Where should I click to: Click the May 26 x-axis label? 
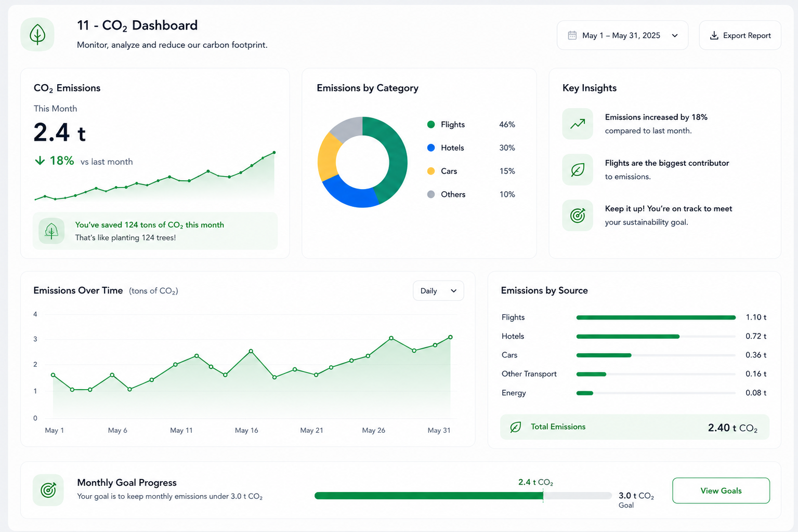click(374, 430)
